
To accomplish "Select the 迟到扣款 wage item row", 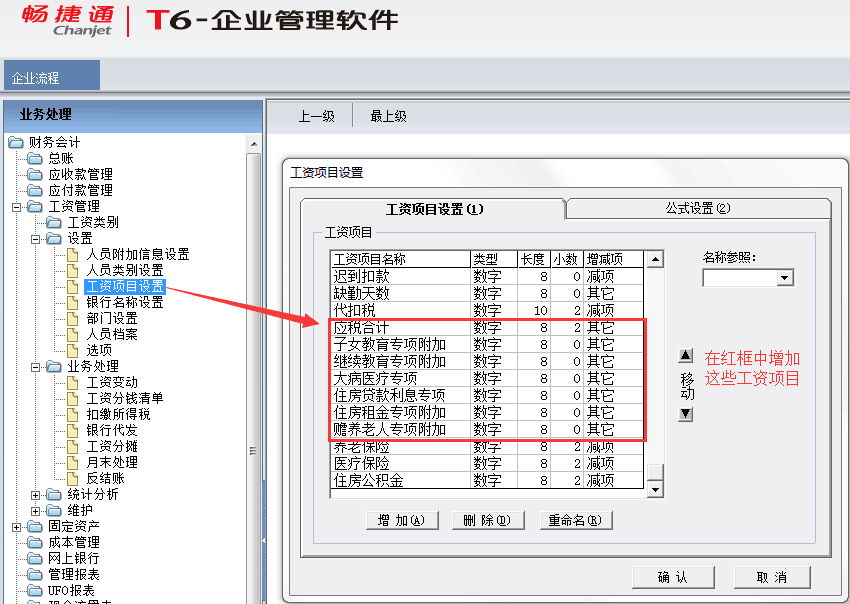I will (x=487, y=277).
